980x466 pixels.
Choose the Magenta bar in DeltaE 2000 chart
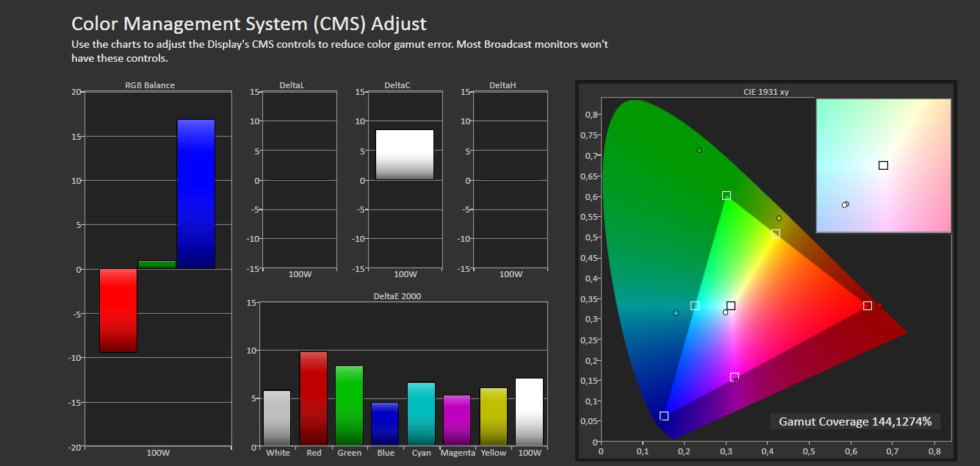(x=457, y=420)
